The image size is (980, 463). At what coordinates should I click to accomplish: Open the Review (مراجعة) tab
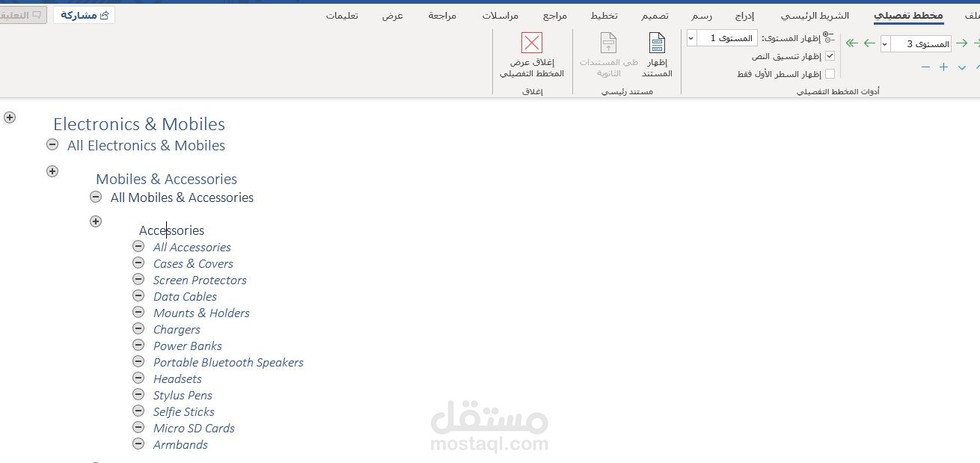pyautogui.click(x=442, y=15)
